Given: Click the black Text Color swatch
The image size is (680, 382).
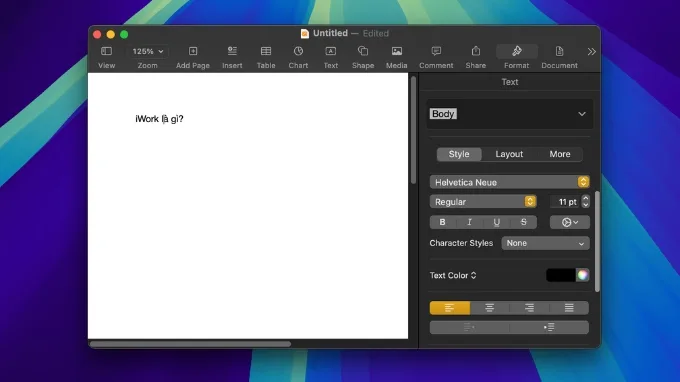Looking at the screenshot, I should coord(561,275).
